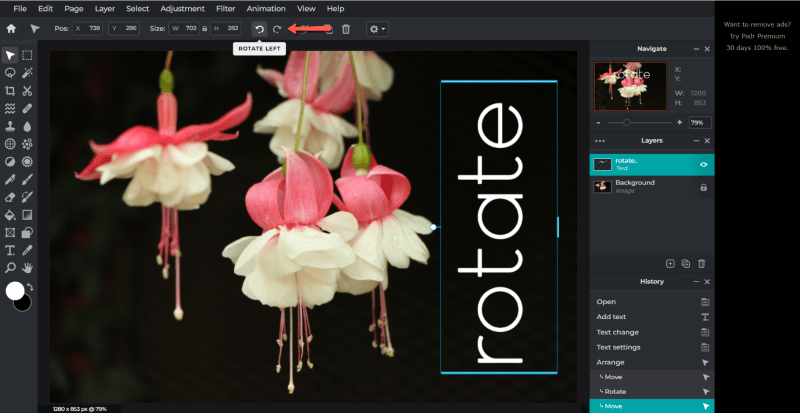
Task: Go to Add text history step
Action: click(652, 317)
